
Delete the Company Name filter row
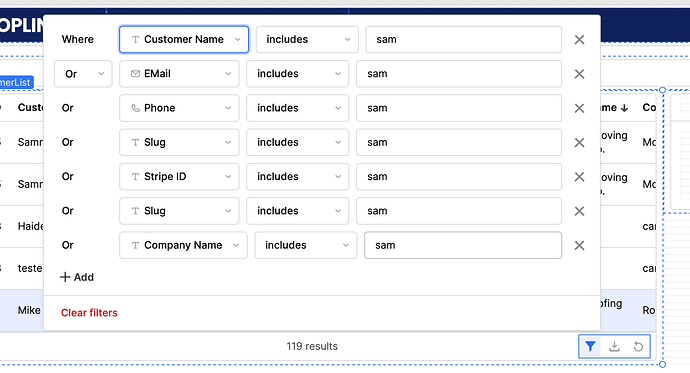coord(579,245)
